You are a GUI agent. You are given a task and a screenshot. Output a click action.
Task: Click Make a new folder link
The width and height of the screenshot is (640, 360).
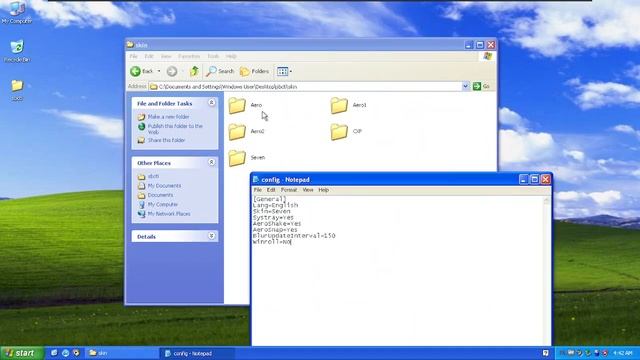[x=168, y=117]
